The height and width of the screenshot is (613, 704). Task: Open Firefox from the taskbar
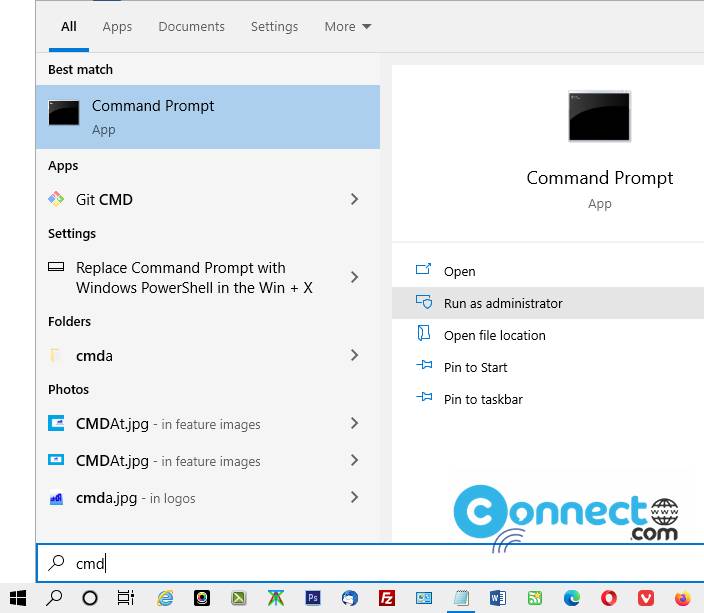click(x=682, y=598)
